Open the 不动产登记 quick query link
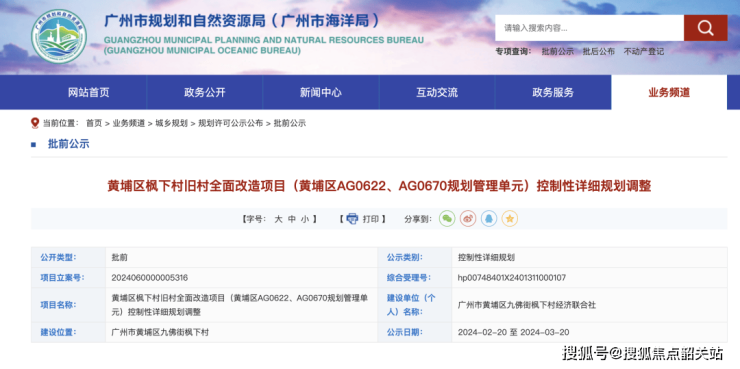The height and width of the screenshot is (369, 740). coord(644,52)
